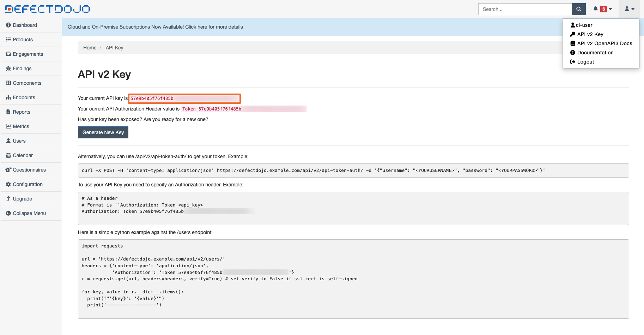Open Configuration via the gear icon
Viewport: 644px width, 335px height.
tap(28, 184)
